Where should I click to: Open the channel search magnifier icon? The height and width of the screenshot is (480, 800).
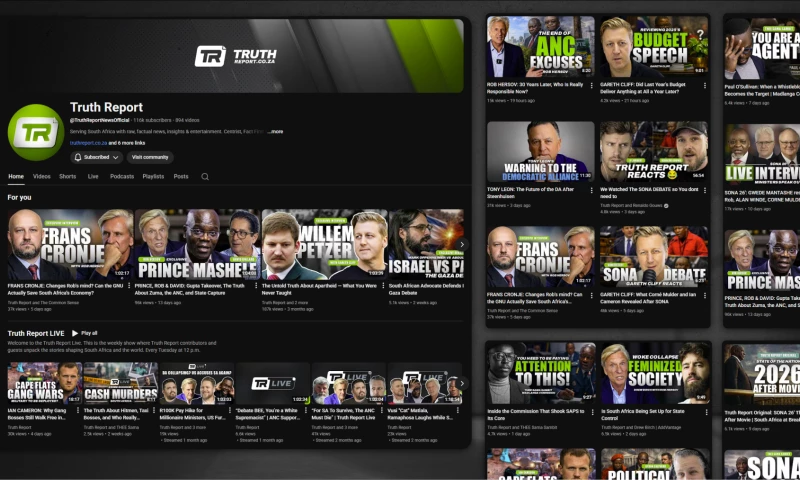[x=205, y=176]
